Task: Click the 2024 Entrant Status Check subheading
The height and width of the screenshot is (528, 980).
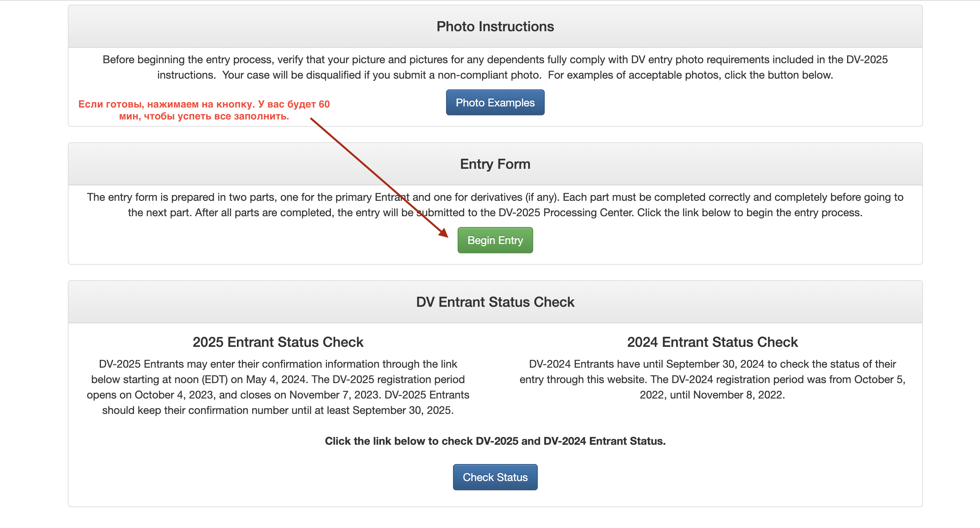Action: [712, 342]
